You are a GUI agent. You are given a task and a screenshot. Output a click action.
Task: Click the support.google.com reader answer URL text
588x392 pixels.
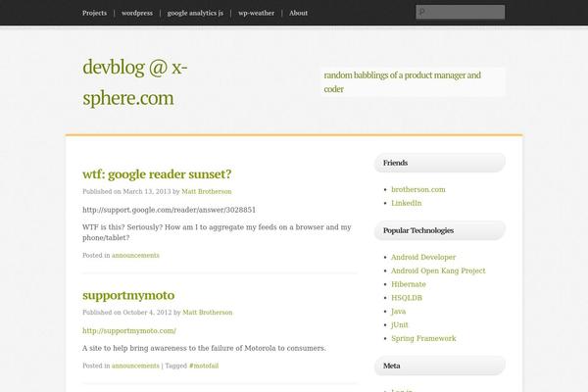pyautogui.click(x=169, y=210)
